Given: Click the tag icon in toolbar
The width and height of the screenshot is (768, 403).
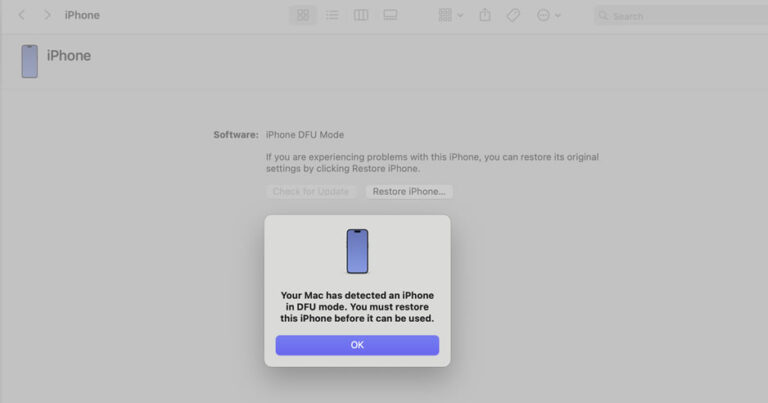Looking at the screenshot, I should (513, 15).
